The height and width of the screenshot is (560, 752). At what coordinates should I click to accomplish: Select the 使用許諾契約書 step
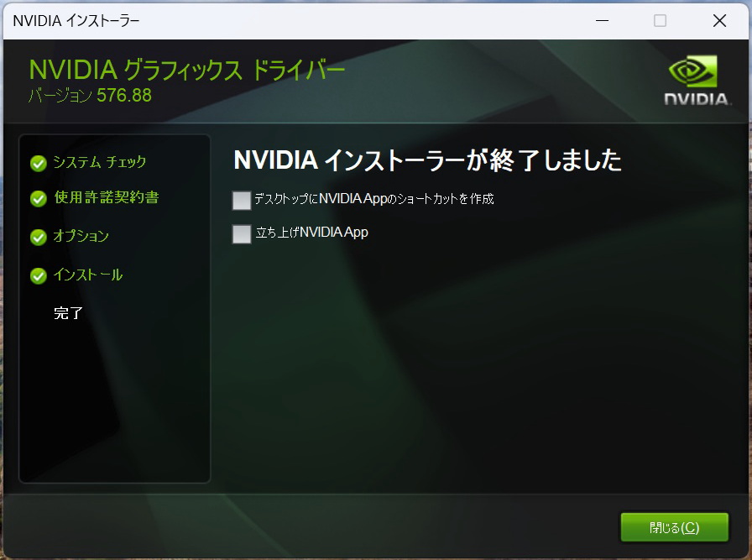click(x=106, y=198)
